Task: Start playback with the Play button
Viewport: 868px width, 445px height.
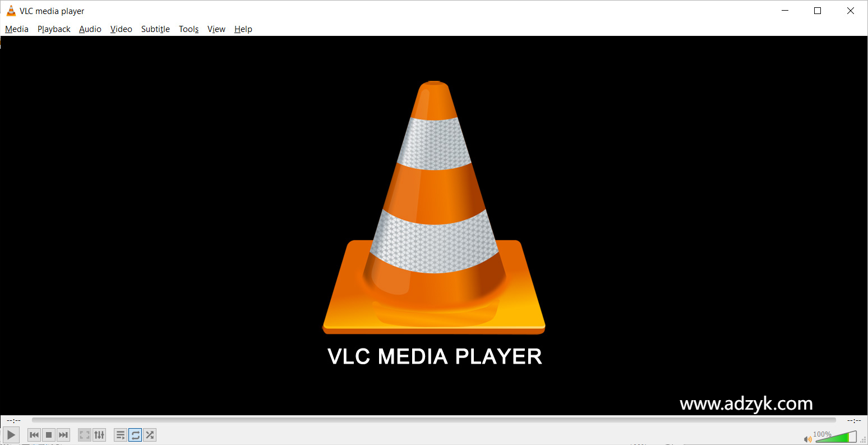Action: [x=11, y=435]
